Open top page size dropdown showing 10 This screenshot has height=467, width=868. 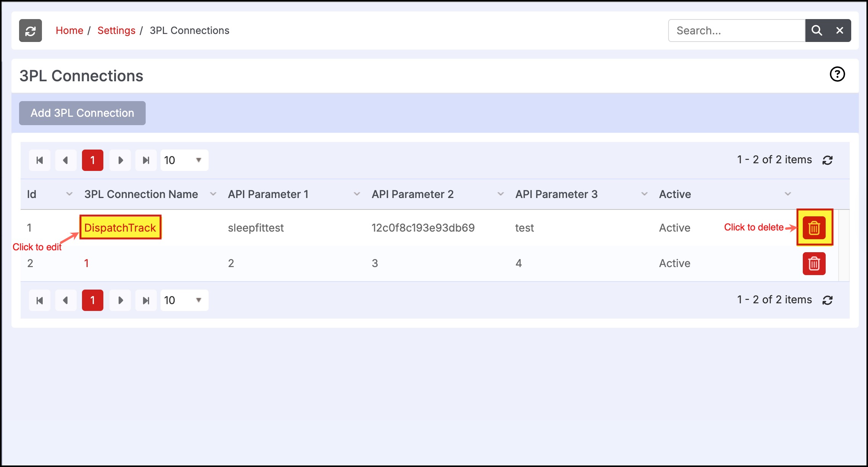point(184,160)
